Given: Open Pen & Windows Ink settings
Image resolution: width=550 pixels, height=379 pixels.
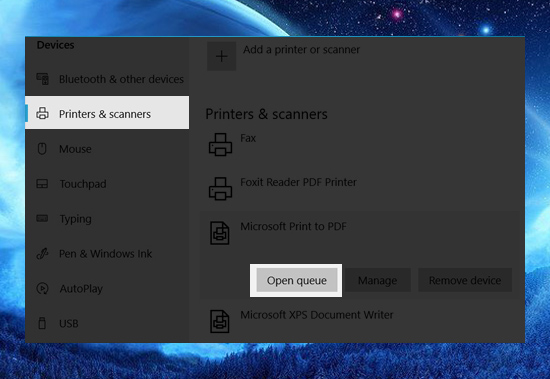Looking at the screenshot, I should 107,253.
